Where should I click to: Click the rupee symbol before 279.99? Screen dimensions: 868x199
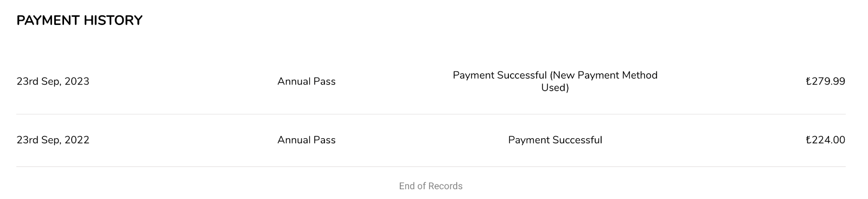click(808, 81)
